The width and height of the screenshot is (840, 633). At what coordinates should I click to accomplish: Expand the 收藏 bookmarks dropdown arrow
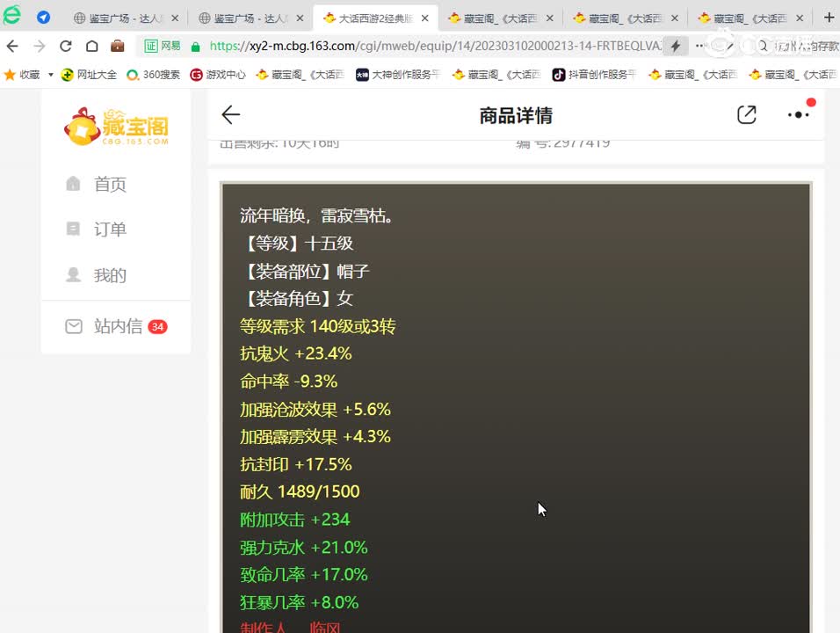pos(50,75)
